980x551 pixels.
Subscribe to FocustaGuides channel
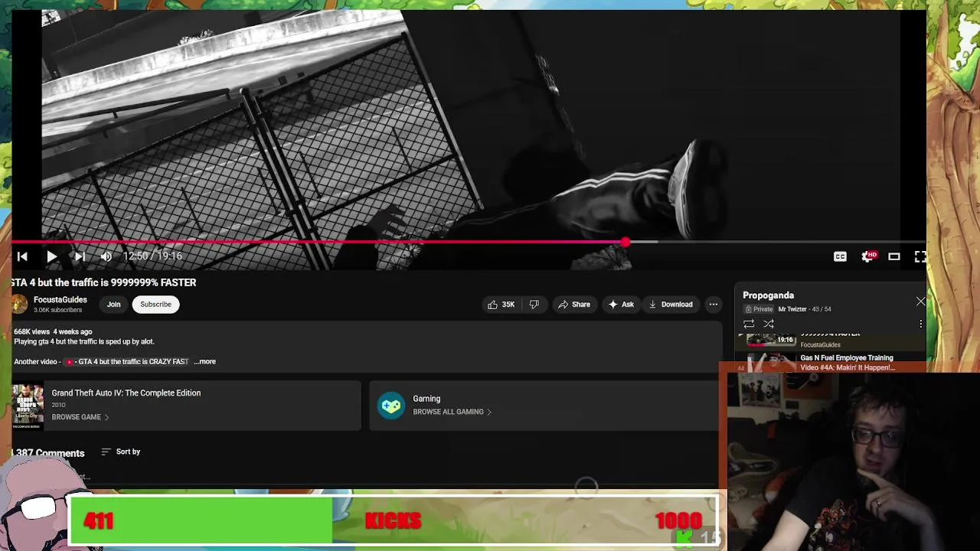coord(155,304)
